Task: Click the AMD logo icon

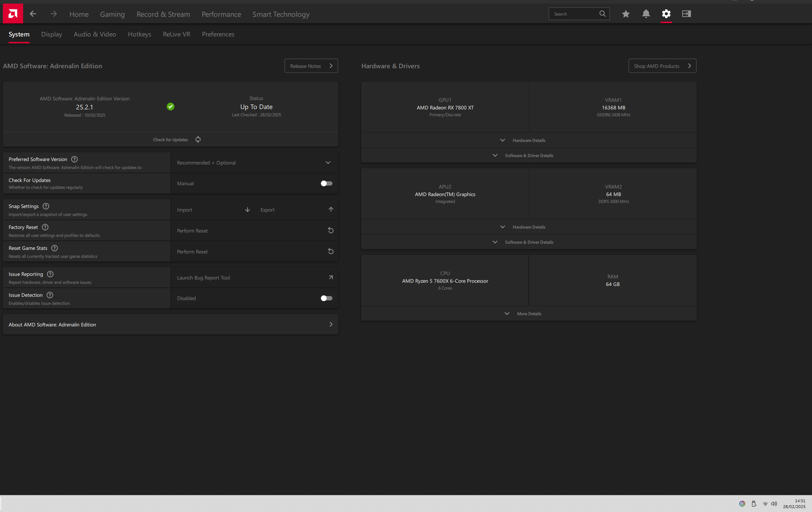Action: (x=13, y=14)
